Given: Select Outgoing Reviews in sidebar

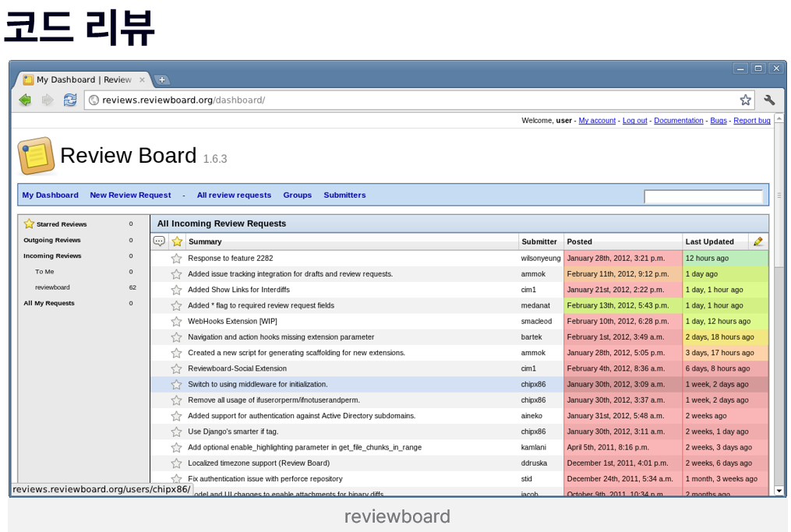Looking at the screenshot, I should pyautogui.click(x=52, y=240).
